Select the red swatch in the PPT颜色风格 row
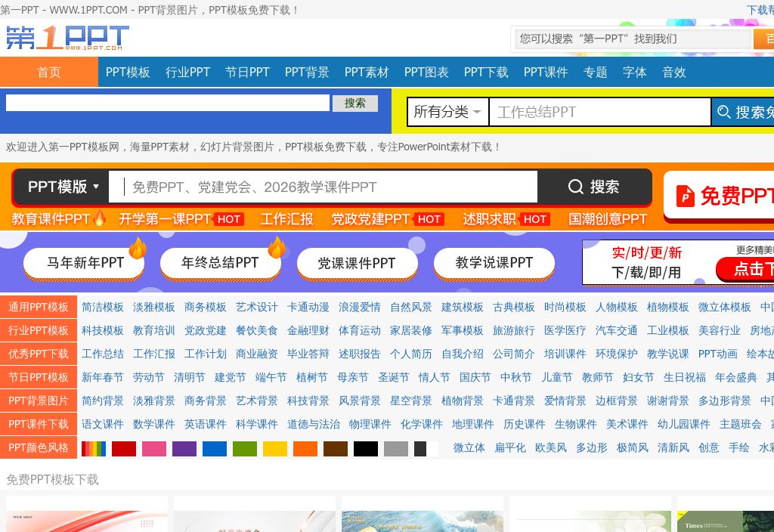The height and width of the screenshot is (532, 774). 123,448
